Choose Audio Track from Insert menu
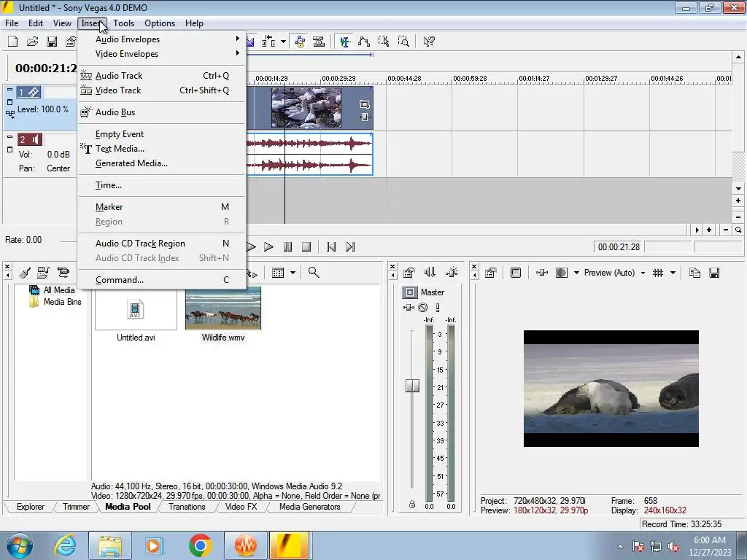747x560 pixels. (x=162, y=76)
